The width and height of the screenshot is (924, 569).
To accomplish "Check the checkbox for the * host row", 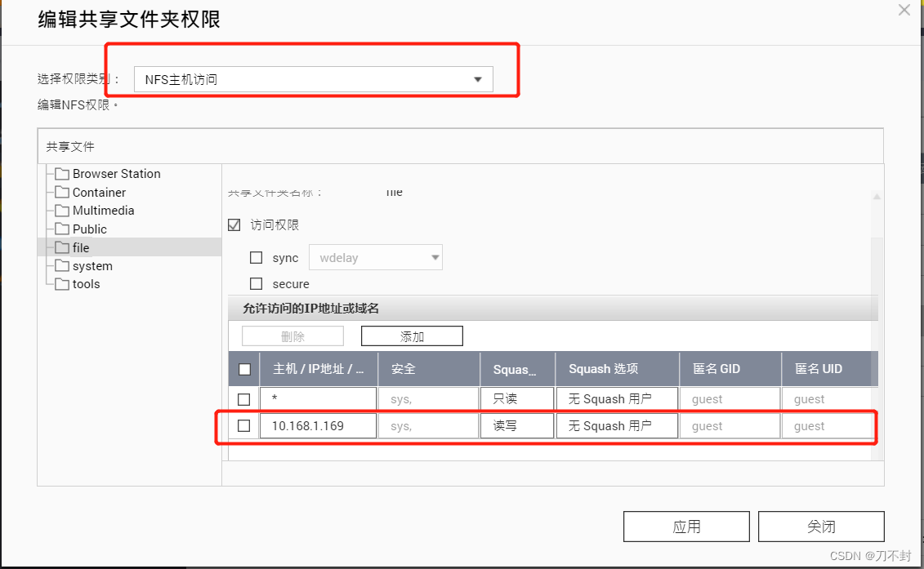I will pyautogui.click(x=244, y=399).
